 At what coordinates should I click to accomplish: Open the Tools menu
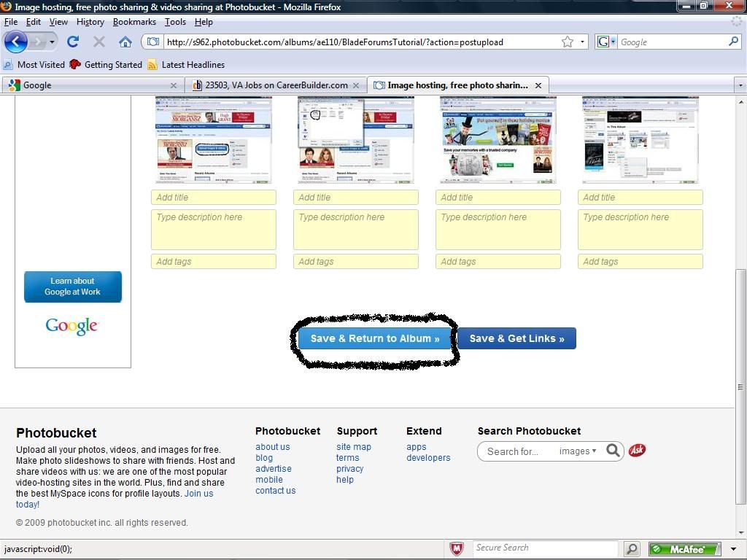point(175,22)
